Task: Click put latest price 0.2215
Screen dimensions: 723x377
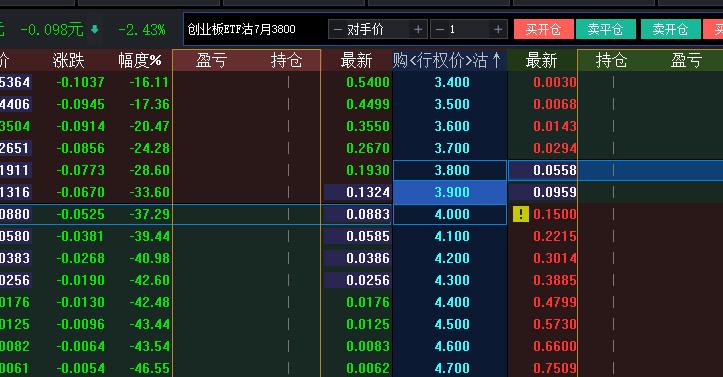Action: tap(555, 236)
